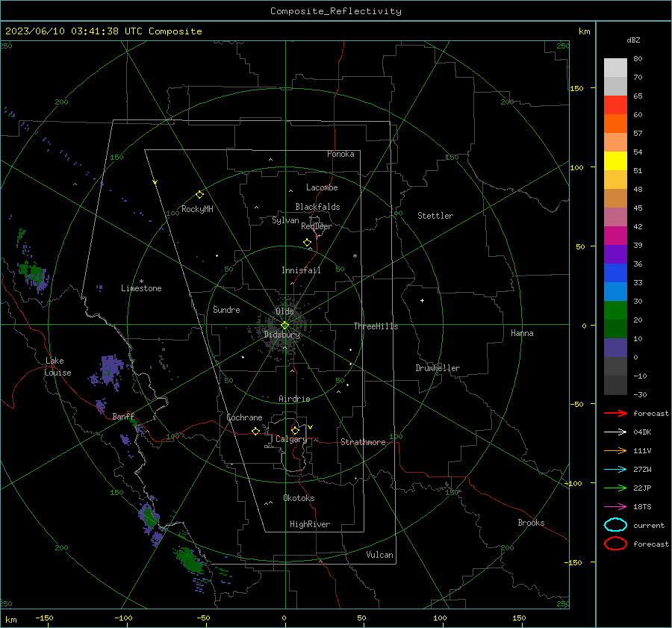Click the Ponoka city label

[340, 154]
